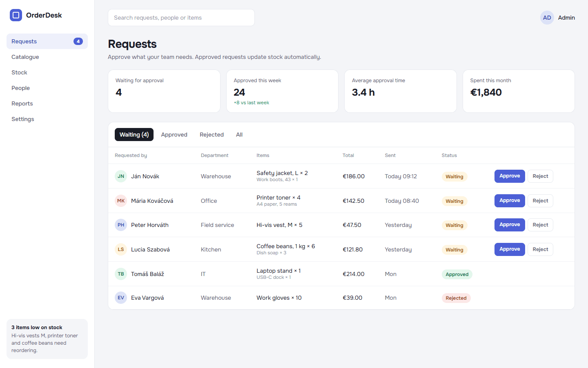Click the Requested by column header

click(131, 155)
